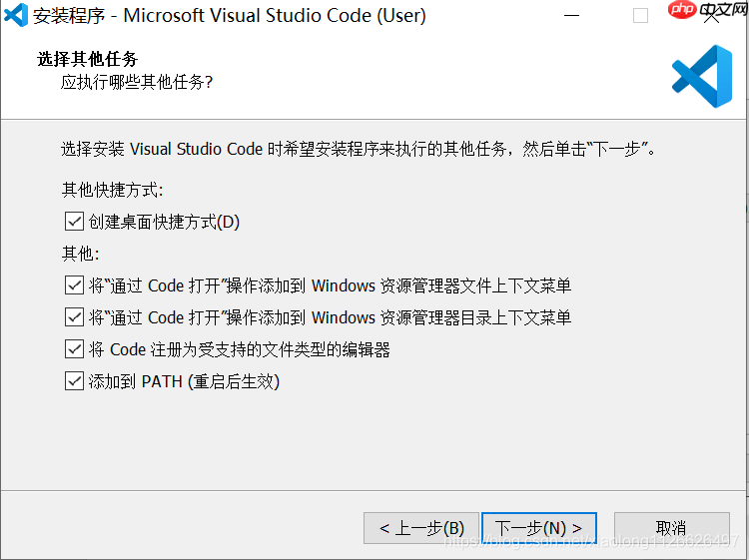This screenshot has height=560, width=749.
Task: Cancel setup with the 取消 button
Action: 672,528
